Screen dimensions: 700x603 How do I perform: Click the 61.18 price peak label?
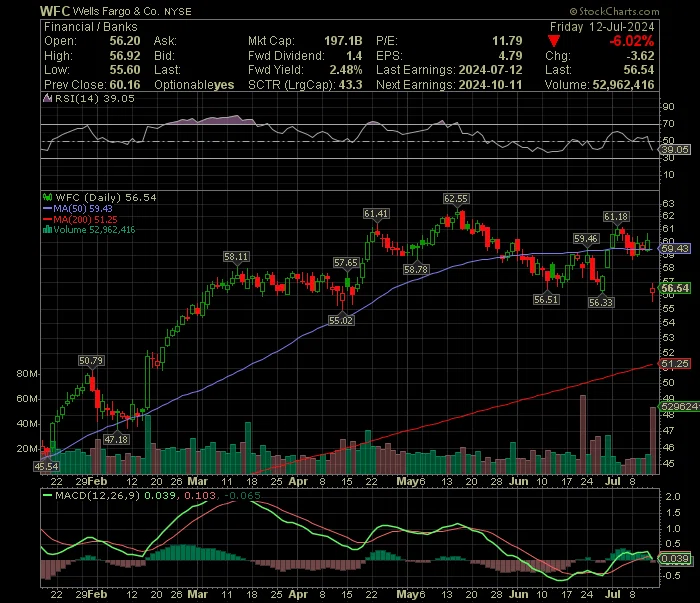pyautogui.click(x=616, y=217)
